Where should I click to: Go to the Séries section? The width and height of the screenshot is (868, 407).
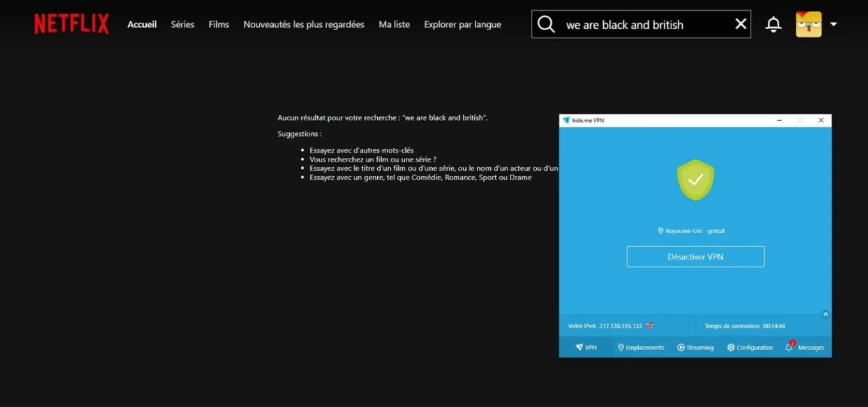click(x=183, y=24)
